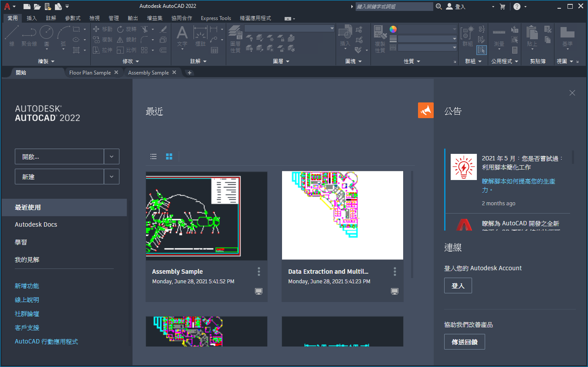Viewport: 588px width, 367px height.
Task: Switch to the Floor Plan Sample drawing tab
Action: (90, 73)
